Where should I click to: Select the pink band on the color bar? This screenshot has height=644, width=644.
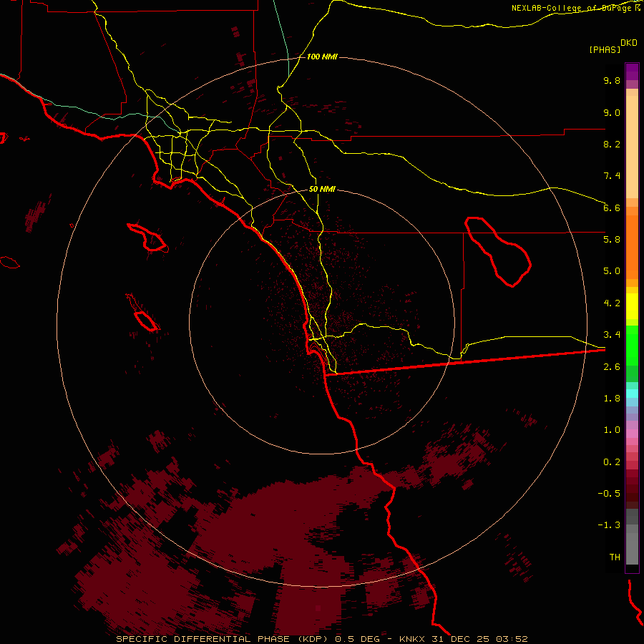tap(632, 434)
